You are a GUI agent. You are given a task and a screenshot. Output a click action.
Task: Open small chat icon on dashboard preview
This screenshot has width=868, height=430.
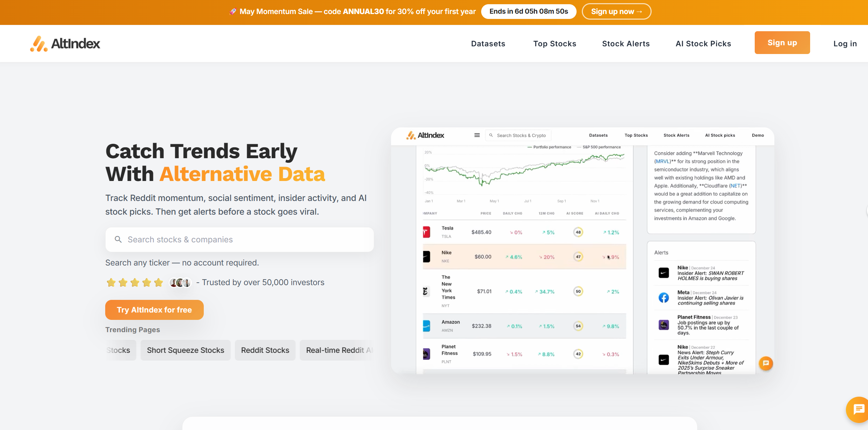766,363
